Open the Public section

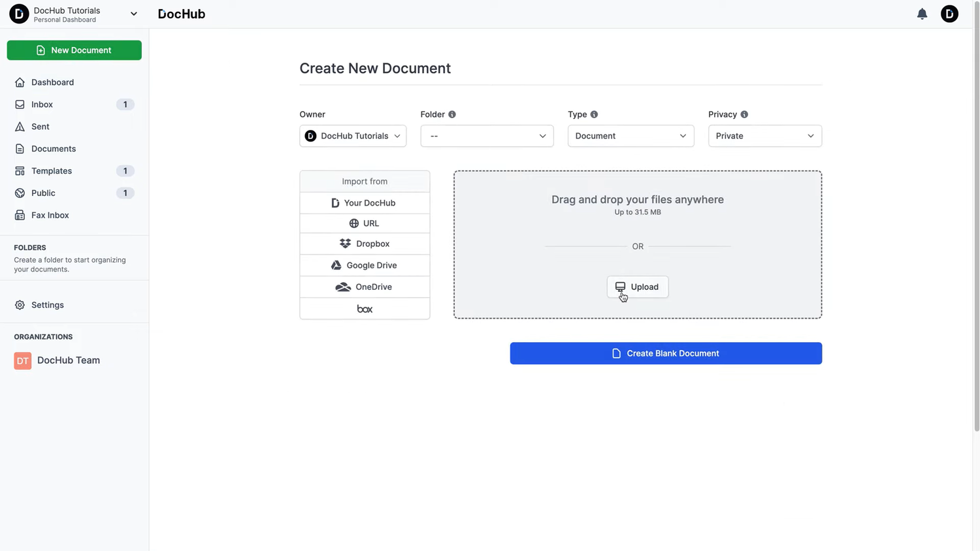point(43,193)
